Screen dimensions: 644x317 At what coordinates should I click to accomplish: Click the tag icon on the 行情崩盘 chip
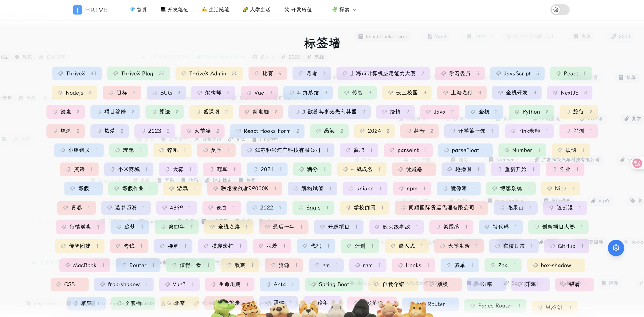pos(64,227)
